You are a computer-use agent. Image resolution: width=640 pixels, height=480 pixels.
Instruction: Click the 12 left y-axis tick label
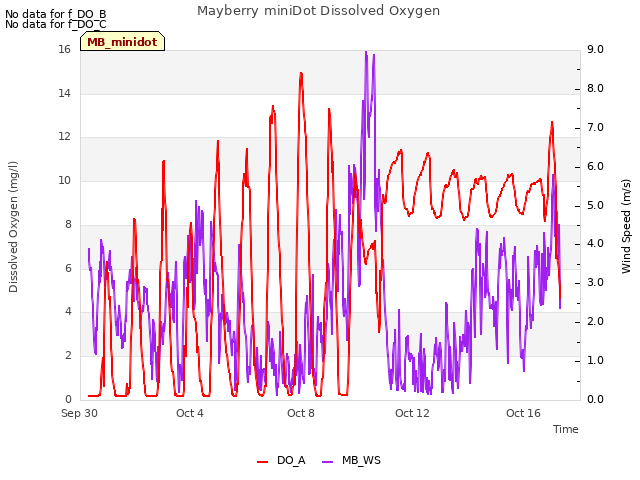tap(64, 136)
